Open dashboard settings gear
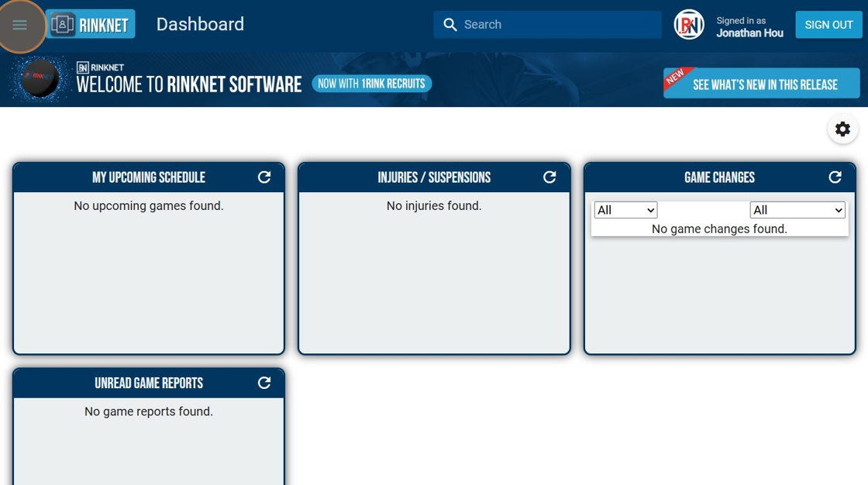This screenshot has width=868, height=485. coord(842,129)
